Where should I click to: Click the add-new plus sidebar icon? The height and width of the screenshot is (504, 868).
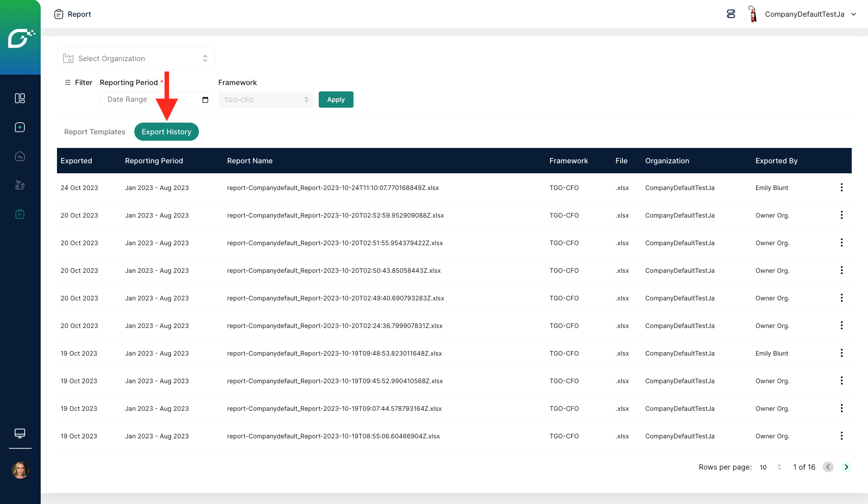pyautogui.click(x=20, y=127)
